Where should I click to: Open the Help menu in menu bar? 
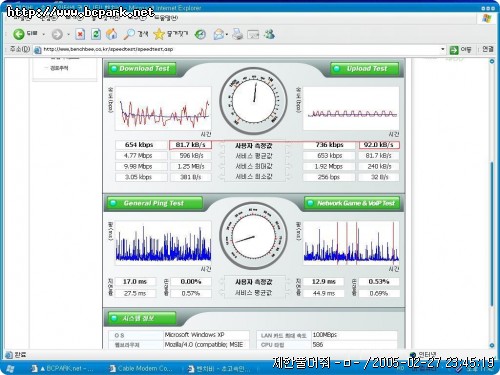tap(166, 17)
